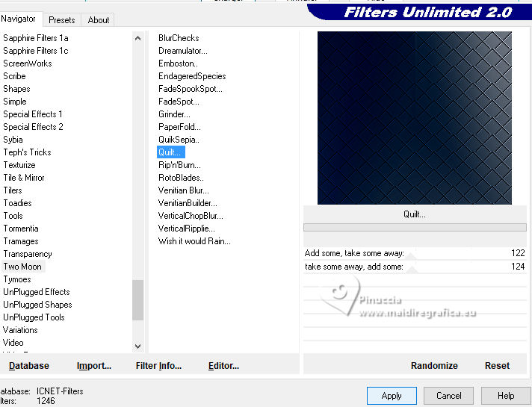Select Simple category
Viewport: 532px width, 407px height.
15,102
